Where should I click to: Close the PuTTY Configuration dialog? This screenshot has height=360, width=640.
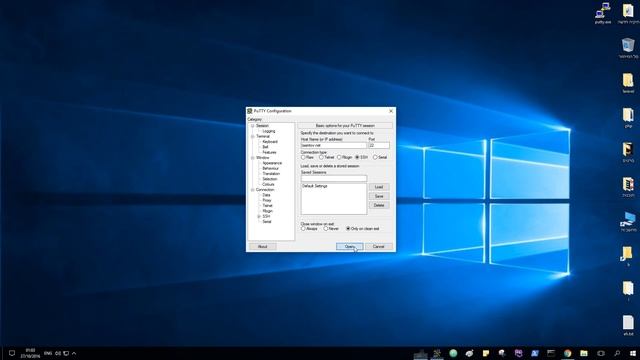pyautogui.click(x=391, y=111)
